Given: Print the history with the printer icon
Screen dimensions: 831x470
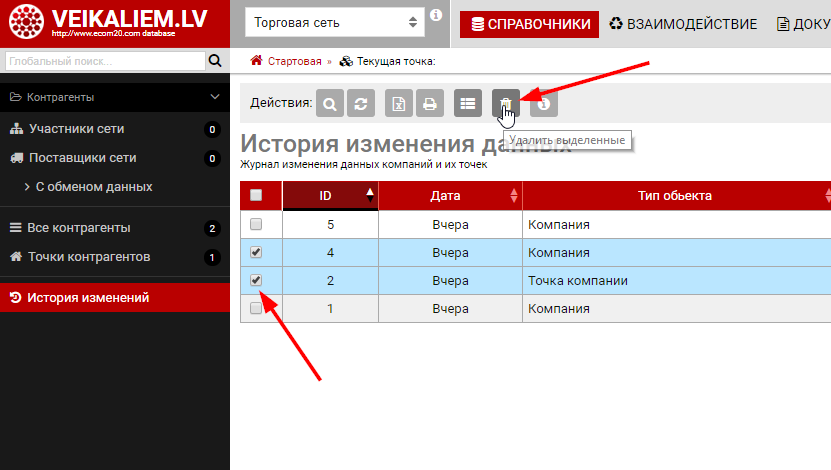Looking at the screenshot, I should [x=429, y=103].
